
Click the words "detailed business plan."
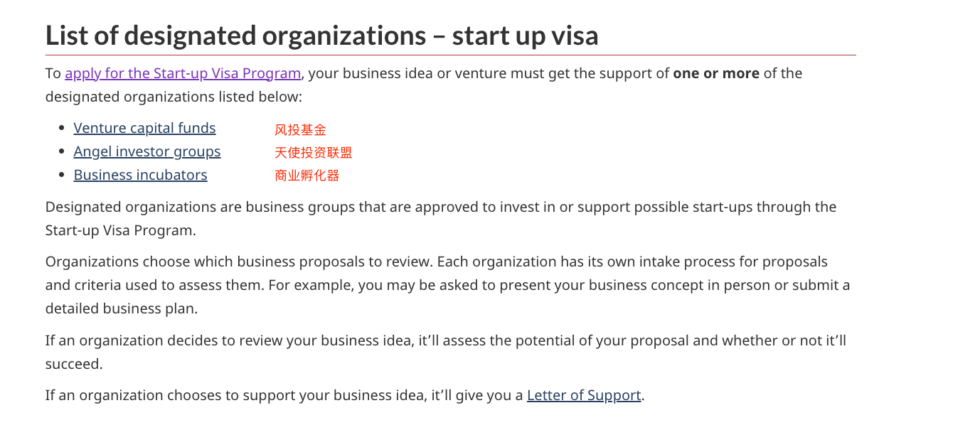[x=122, y=308]
